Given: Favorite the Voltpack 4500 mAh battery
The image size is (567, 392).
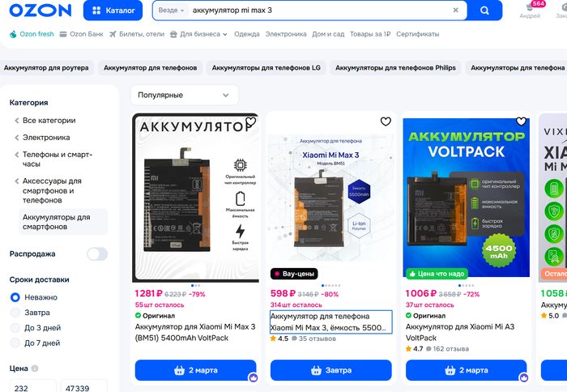Looking at the screenshot, I should (x=521, y=121).
